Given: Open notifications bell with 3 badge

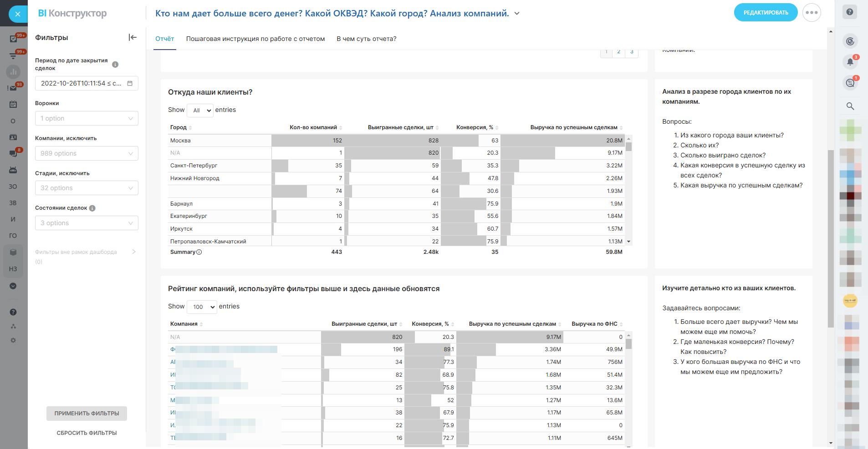Looking at the screenshot, I should tap(850, 62).
